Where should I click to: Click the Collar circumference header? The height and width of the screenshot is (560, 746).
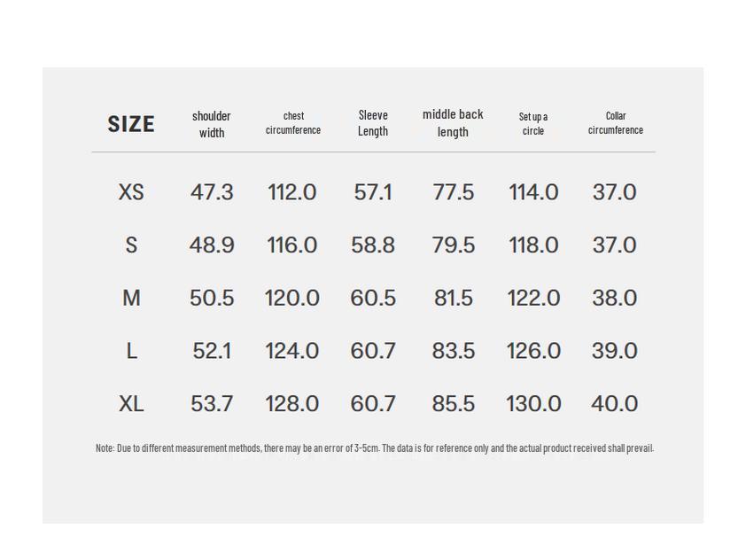pos(616,123)
